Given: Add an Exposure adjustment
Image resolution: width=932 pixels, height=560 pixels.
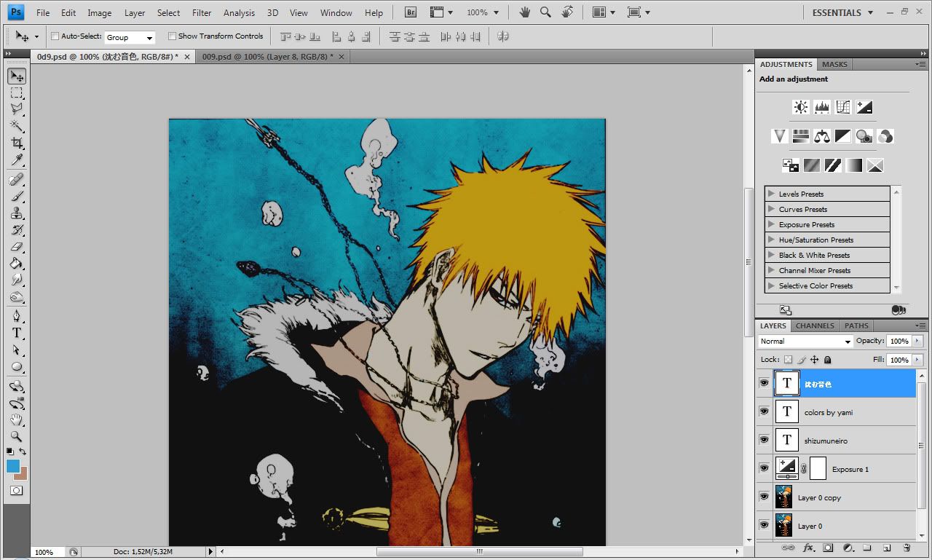Looking at the screenshot, I should (x=864, y=107).
